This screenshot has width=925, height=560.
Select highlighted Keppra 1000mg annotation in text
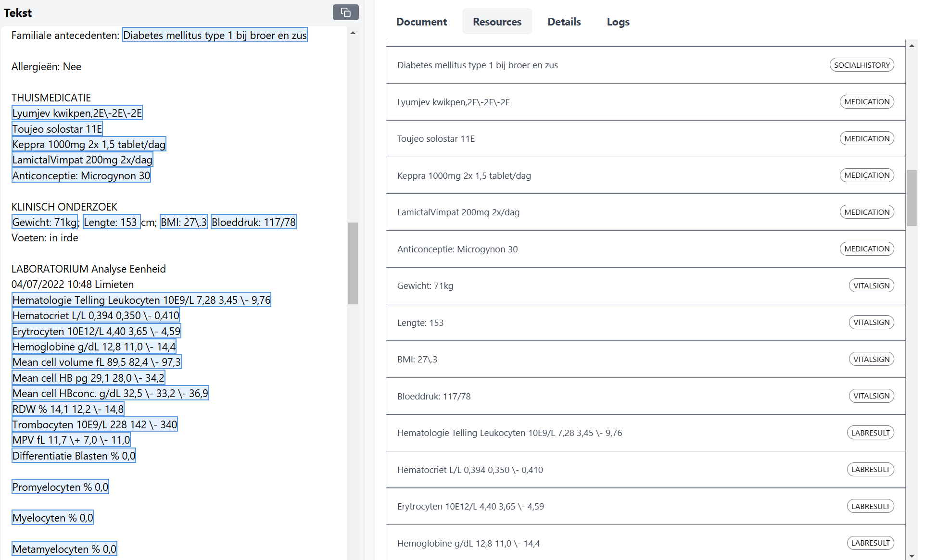click(x=89, y=144)
